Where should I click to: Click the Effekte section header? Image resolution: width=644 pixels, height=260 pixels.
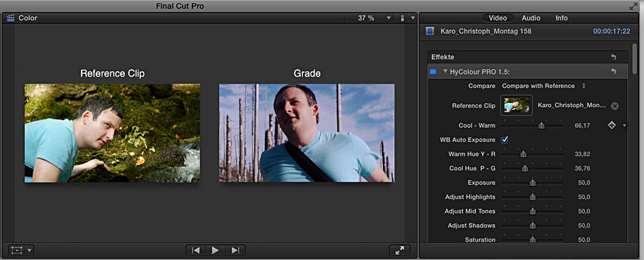click(527, 57)
